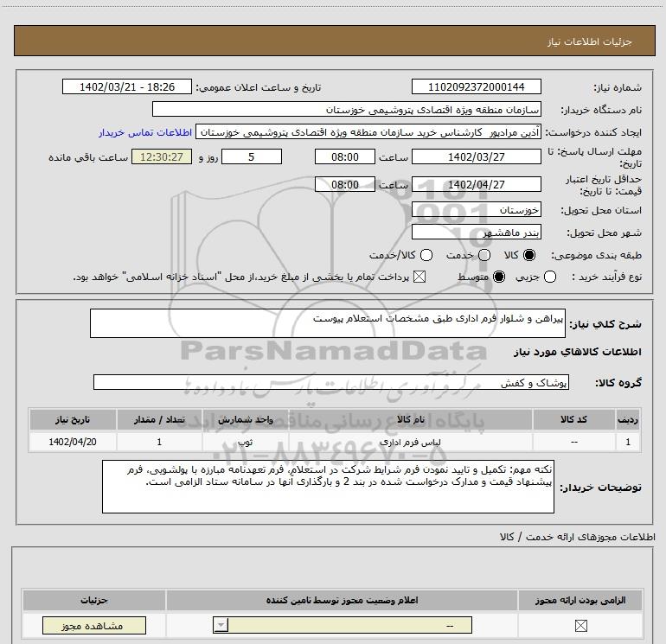Click the delivery city field بندر ماهشهر
666x644 pixels.
click(476, 232)
